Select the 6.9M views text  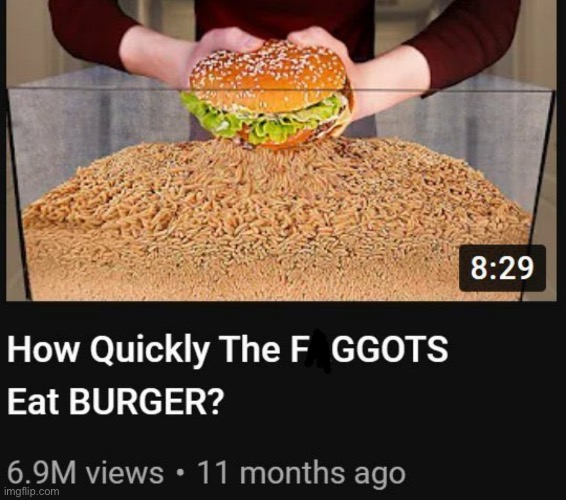click(85, 473)
